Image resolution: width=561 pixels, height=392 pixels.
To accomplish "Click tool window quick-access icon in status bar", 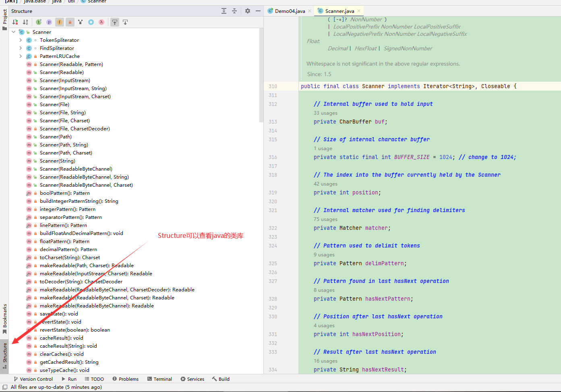I will 5,387.
